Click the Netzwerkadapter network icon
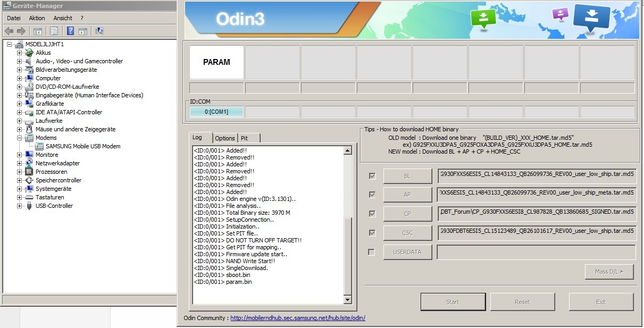 click(x=29, y=163)
